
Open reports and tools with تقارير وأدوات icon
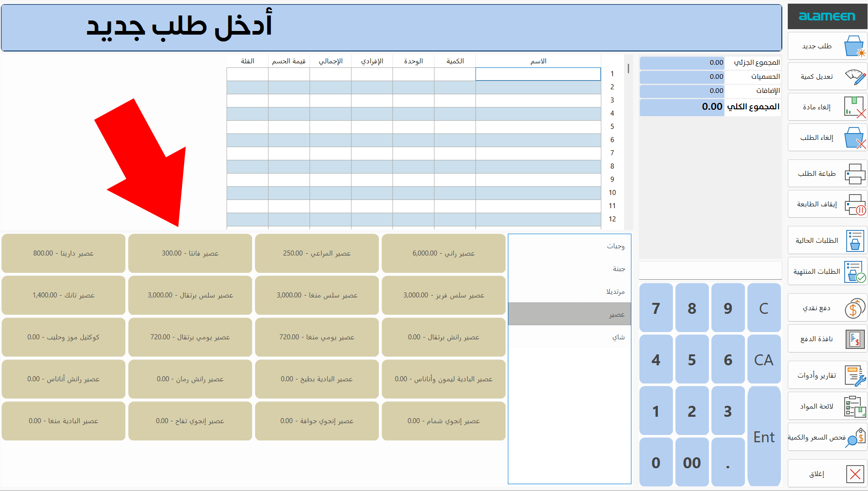855,374
